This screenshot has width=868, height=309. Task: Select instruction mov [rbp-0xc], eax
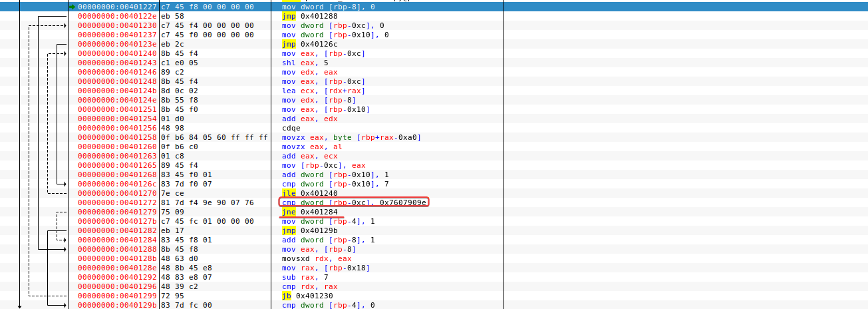323,165
